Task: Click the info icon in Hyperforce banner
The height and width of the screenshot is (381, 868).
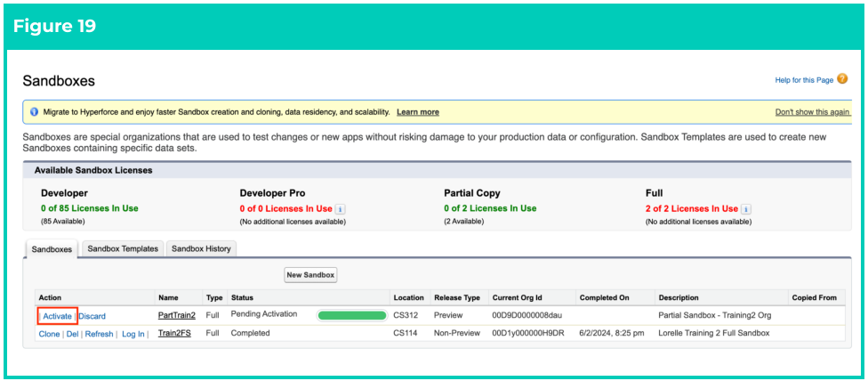Action: pyautogui.click(x=34, y=112)
